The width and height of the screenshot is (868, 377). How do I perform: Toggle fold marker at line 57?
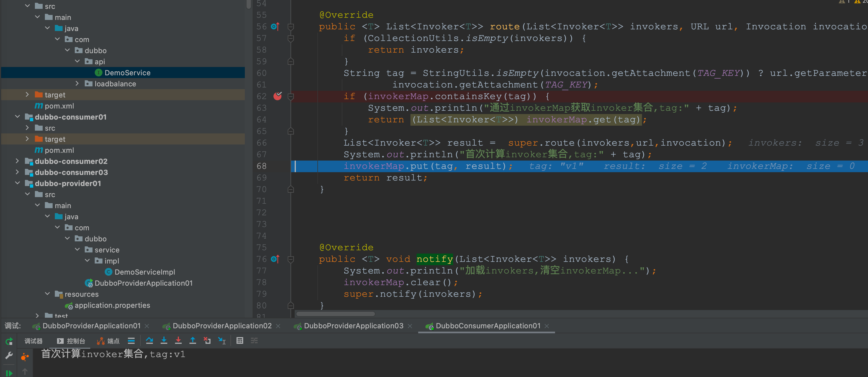[x=291, y=38]
